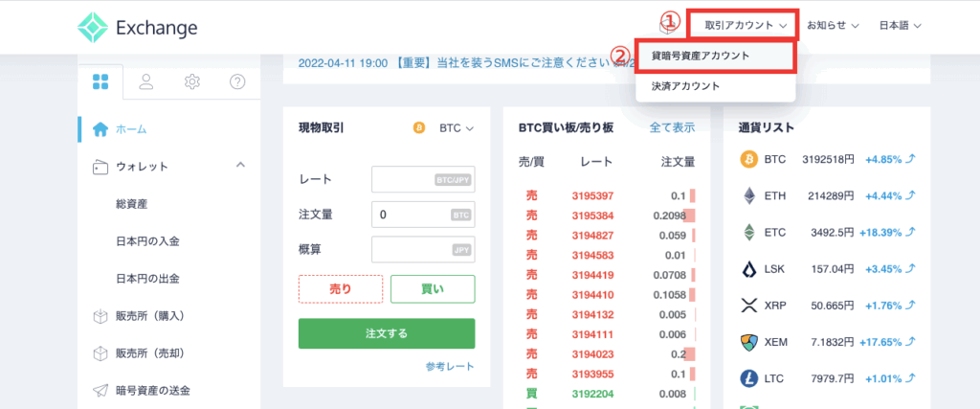
Task: Open 日本円の入金 in the sidebar
Action: click(147, 241)
